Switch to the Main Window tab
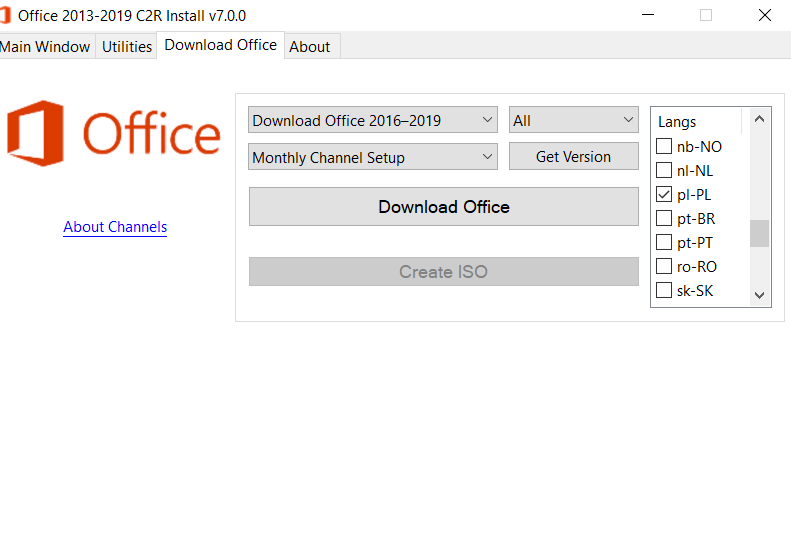The image size is (791, 558). pos(46,46)
